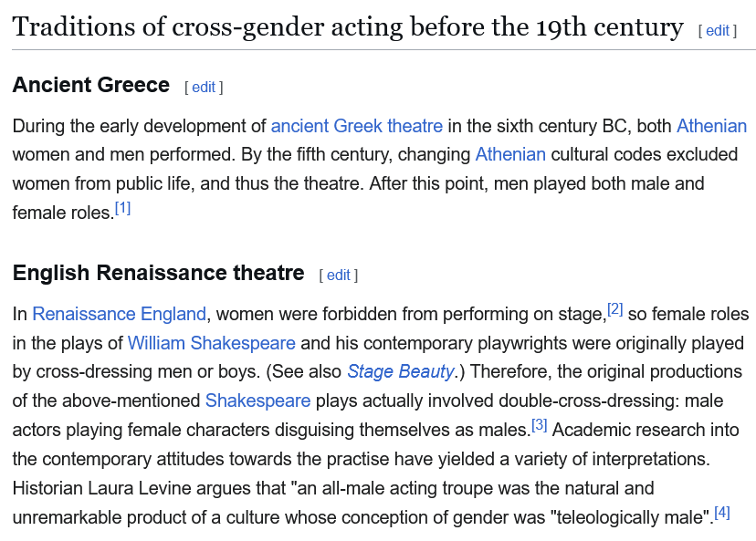Click citation footnote [1]
This screenshot has height=541, width=756.
123,209
